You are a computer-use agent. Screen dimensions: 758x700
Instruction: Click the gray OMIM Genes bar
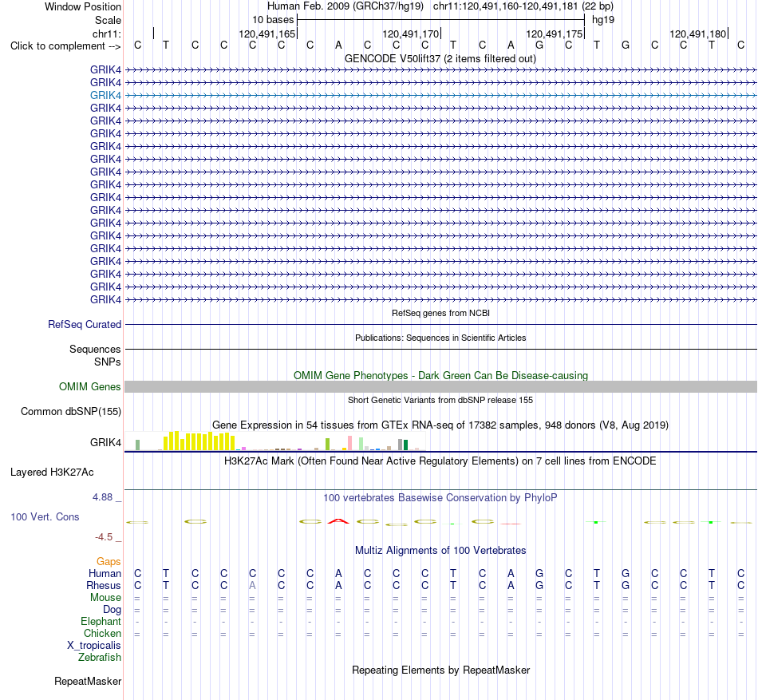click(x=441, y=387)
